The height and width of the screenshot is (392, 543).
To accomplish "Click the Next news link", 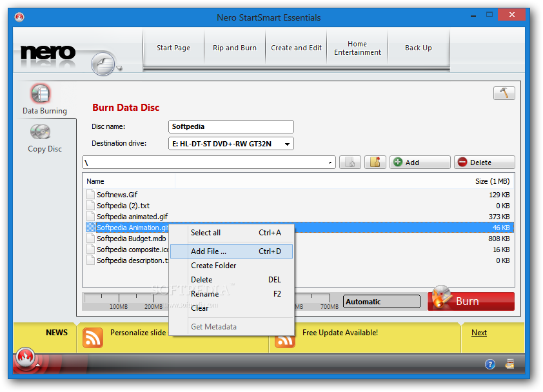I will point(479,333).
